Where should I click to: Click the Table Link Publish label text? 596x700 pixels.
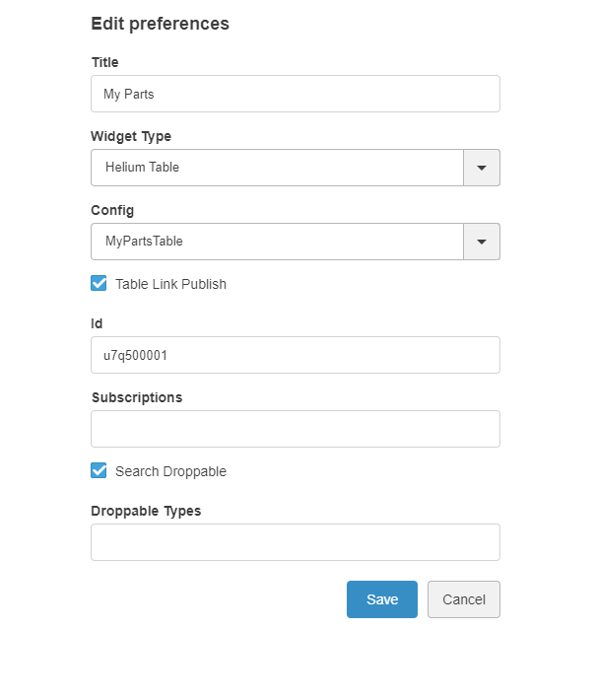(x=170, y=284)
